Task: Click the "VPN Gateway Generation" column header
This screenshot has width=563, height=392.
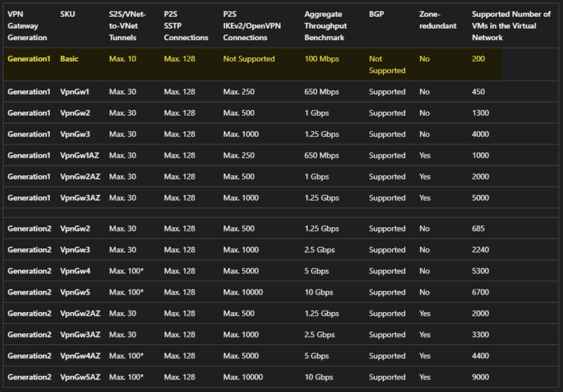Action: (x=27, y=26)
